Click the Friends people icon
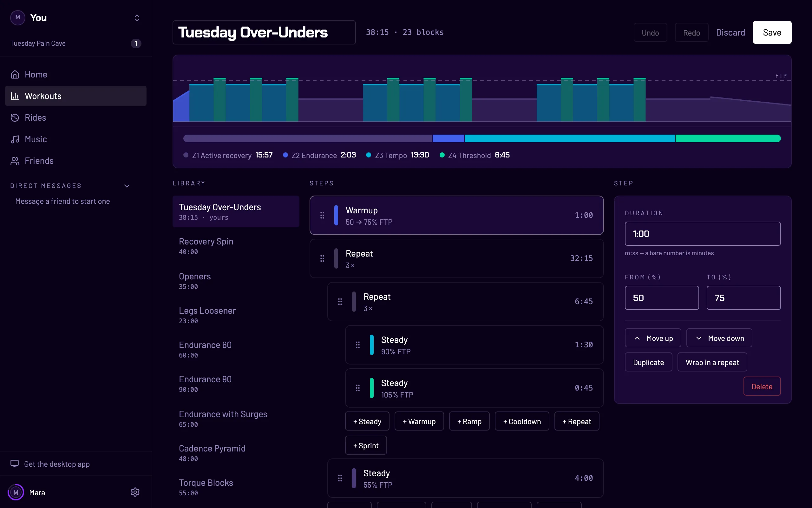Viewport: 812px width, 508px height. pyautogui.click(x=15, y=161)
